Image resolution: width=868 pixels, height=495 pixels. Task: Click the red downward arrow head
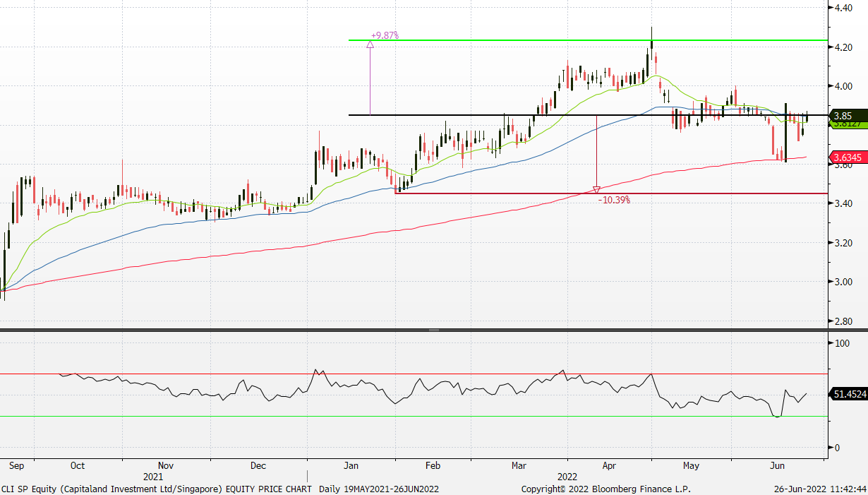click(x=596, y=189)
